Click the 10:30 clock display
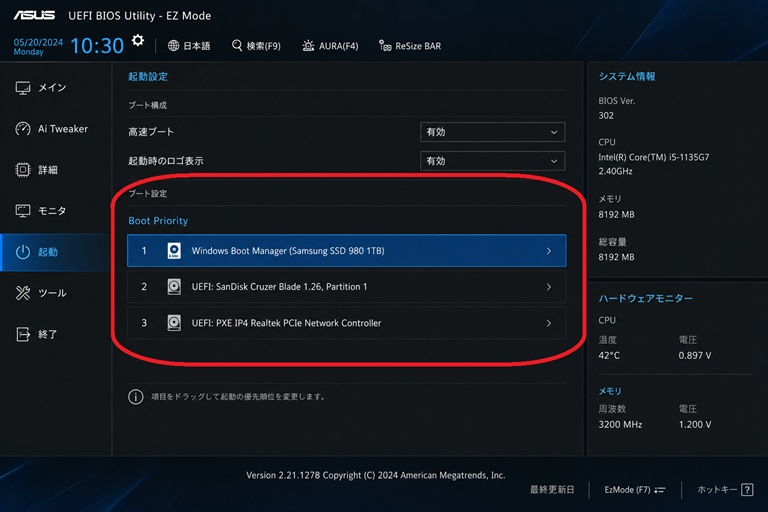 [97, 46]
